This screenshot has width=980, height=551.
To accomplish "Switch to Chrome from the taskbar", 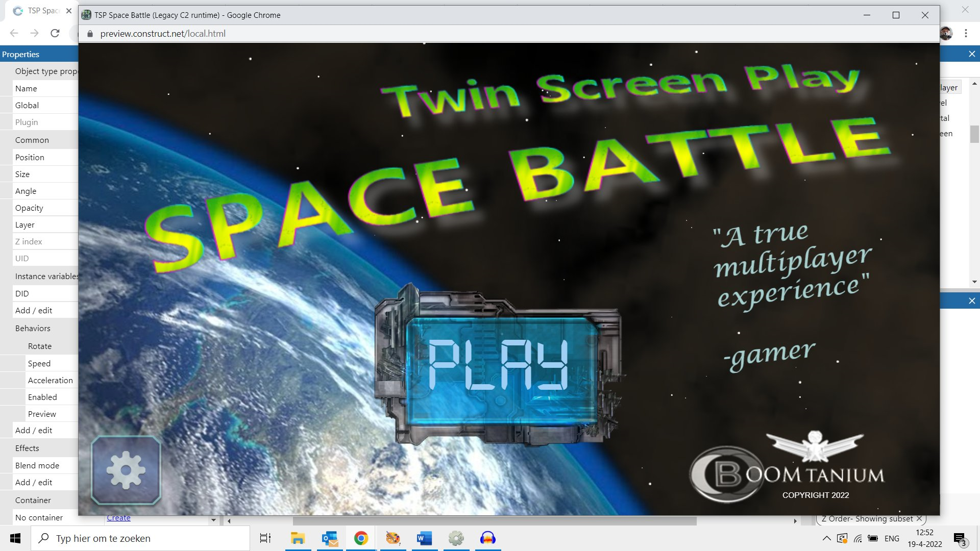I will tap(361, 538).
